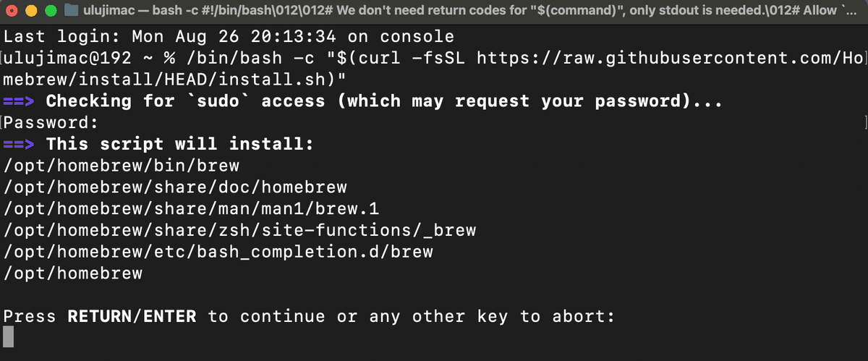The image size is (868, 361).
Task: Click the bracket mark before ulujimac@192 prompt
Action: pos(2,58)
